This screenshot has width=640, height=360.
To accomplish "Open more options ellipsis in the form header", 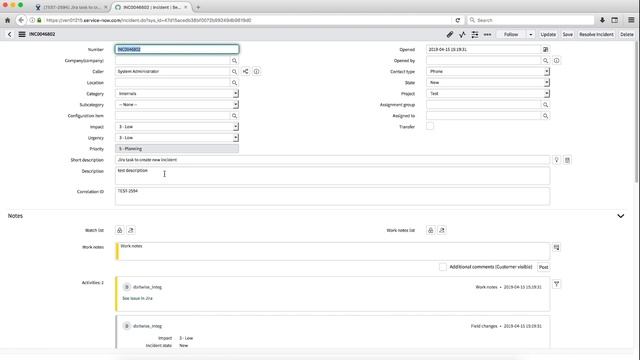I will click(487, 35).
